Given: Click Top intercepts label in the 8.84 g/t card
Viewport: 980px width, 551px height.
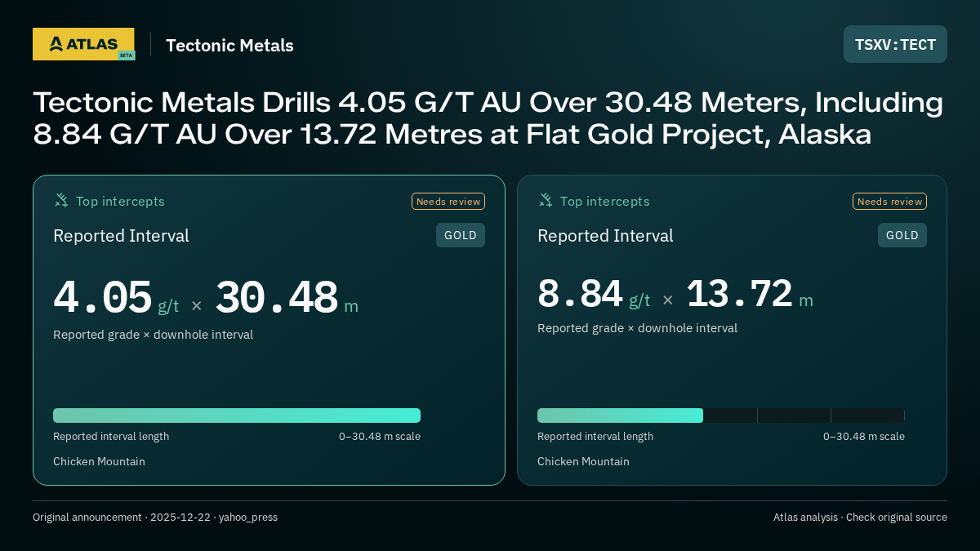Looking at the screenshot, I should pyautogui.click(x=604, y=202).
